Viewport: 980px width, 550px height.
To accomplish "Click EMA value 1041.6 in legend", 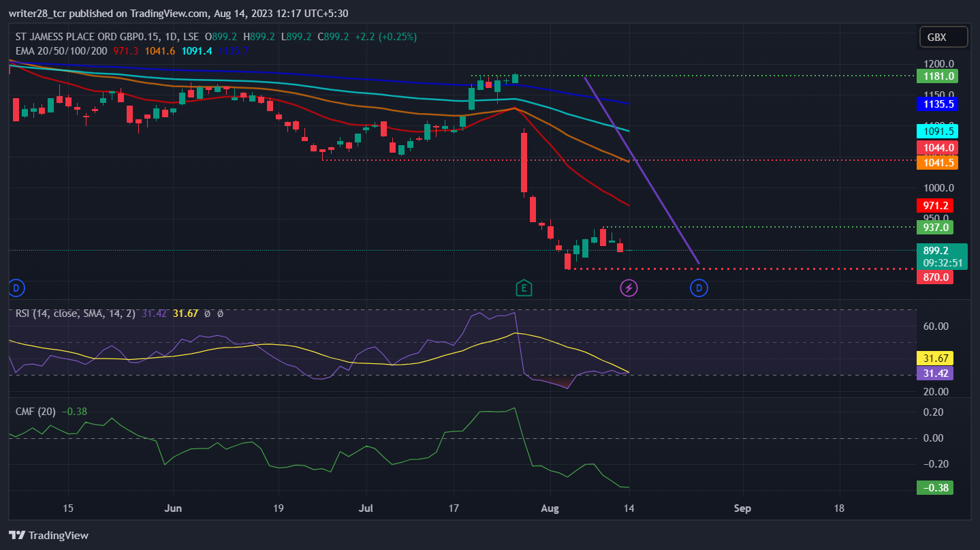I will coord(160,50).
